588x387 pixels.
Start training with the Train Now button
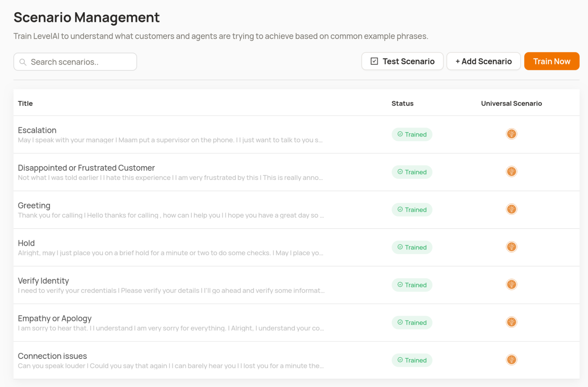(551, 62)
